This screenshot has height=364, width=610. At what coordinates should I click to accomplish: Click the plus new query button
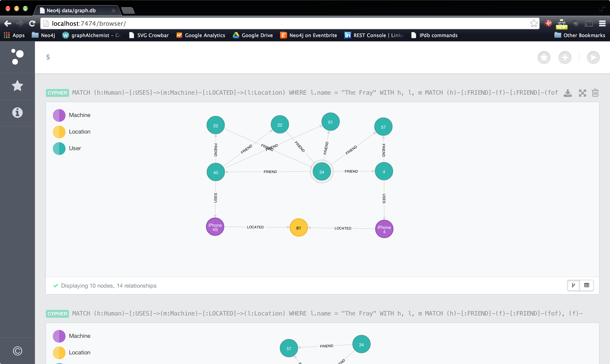[x=565, y=58]
